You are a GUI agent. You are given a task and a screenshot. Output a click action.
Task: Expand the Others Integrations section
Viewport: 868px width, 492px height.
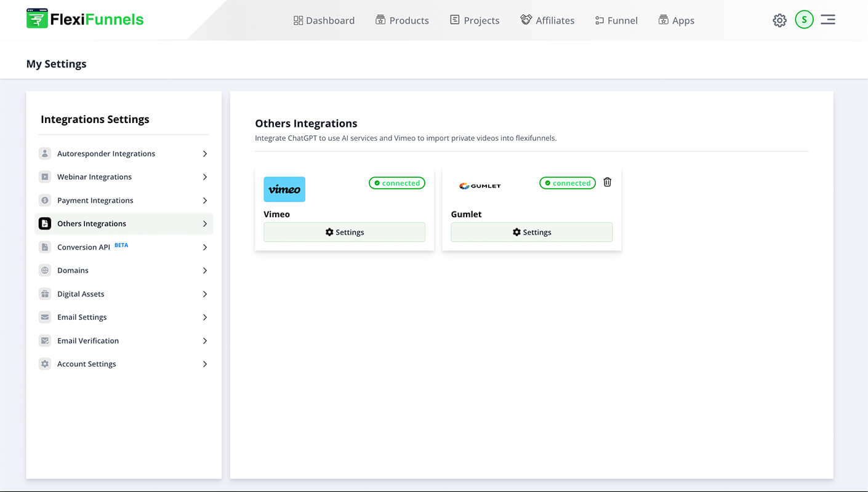(205, 223)
